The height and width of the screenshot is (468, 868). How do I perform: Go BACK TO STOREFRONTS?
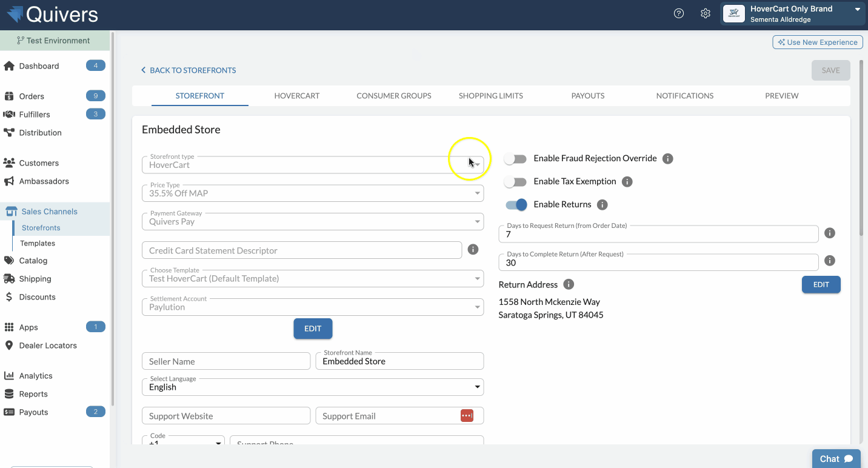[x=189, y=70]
